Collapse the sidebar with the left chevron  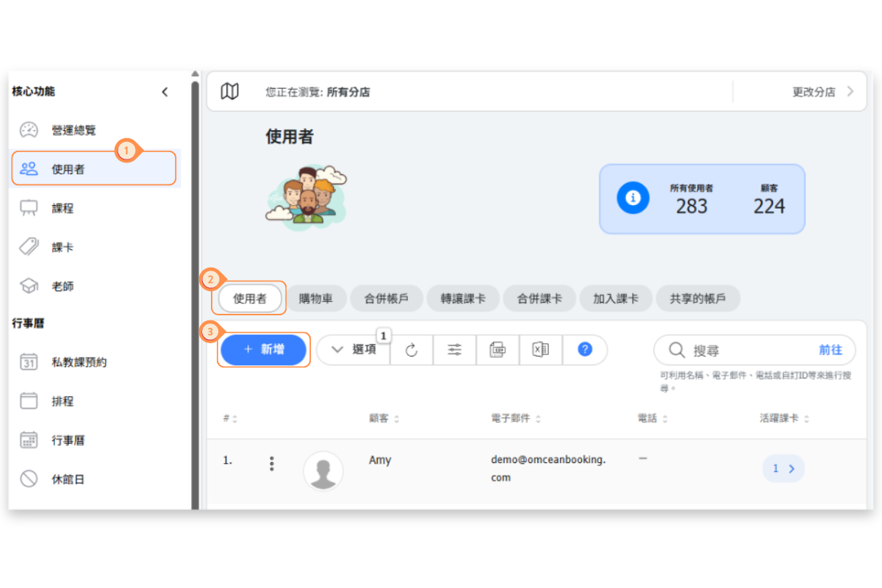(x=165, y=92)
